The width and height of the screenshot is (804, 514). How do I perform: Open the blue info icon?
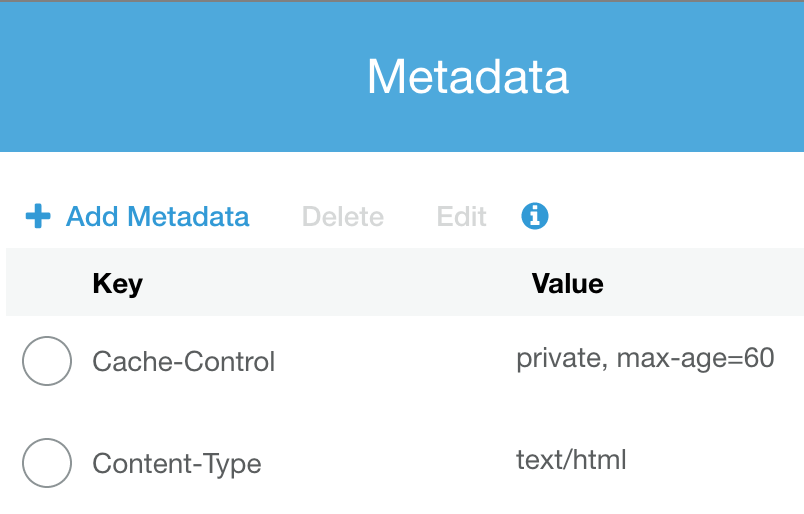tap(535, 215)
